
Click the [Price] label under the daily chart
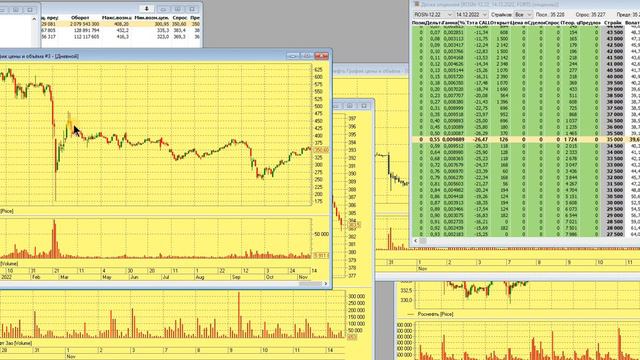(x=7, y=211)
